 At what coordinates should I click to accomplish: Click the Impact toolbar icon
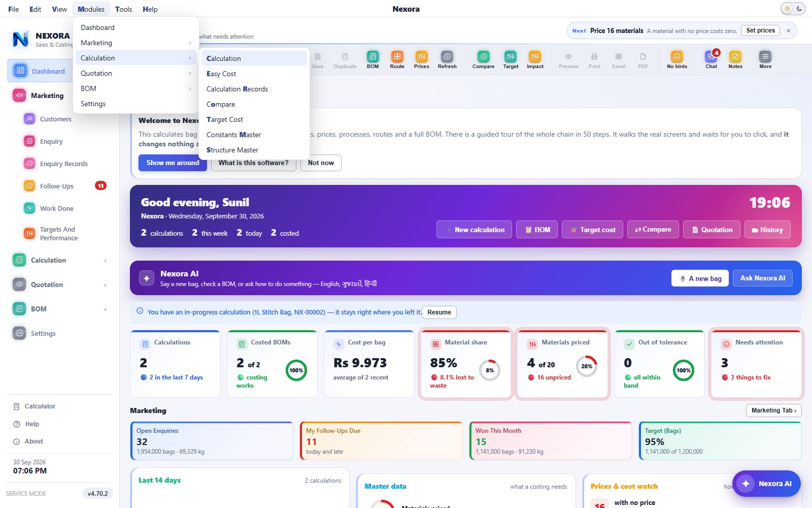pyautogui.click(x=535, y=59)
